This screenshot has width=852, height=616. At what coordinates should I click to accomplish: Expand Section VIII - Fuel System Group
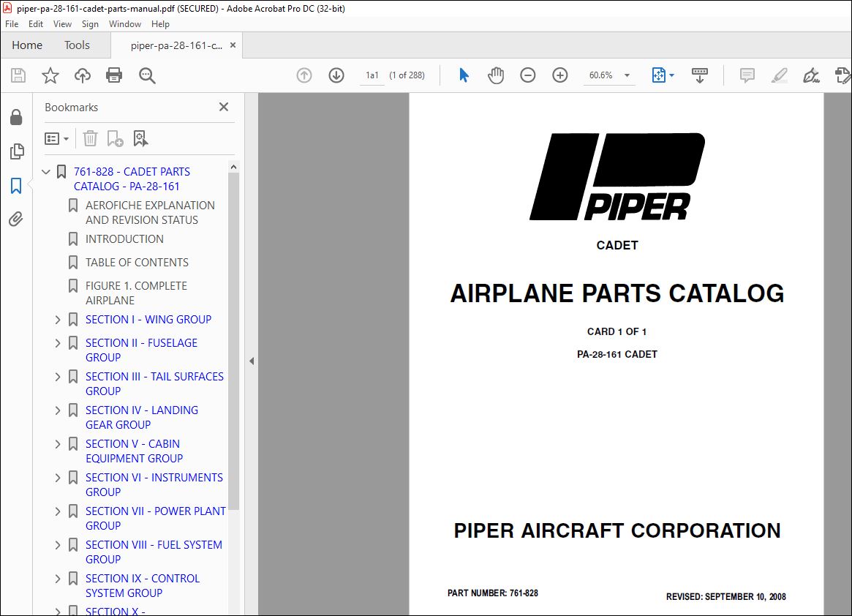(58, 545)
